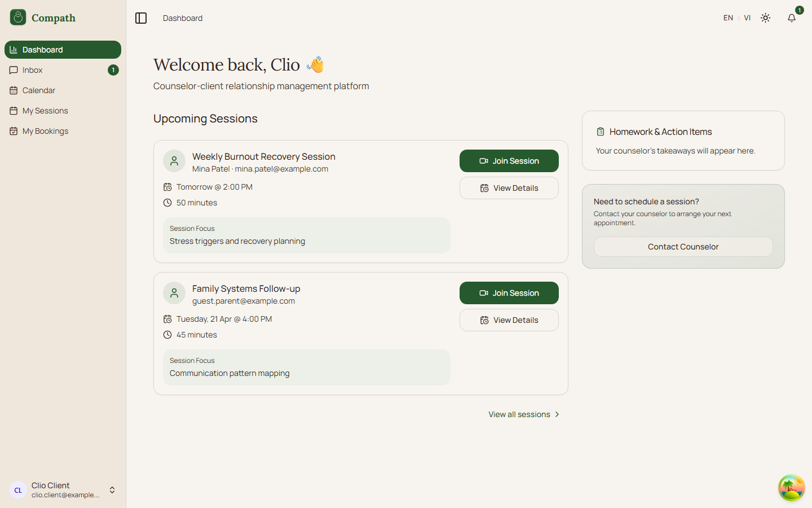Click avatar icon on Weekly Burnout Recovery Session
Screen dimensions: 812x508
coord(174,161)
